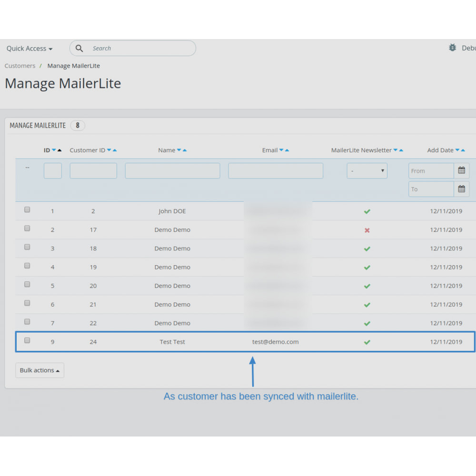Screen dimensions: 476x476
Task: Click the record count badge 8
Action: (78, 125)
